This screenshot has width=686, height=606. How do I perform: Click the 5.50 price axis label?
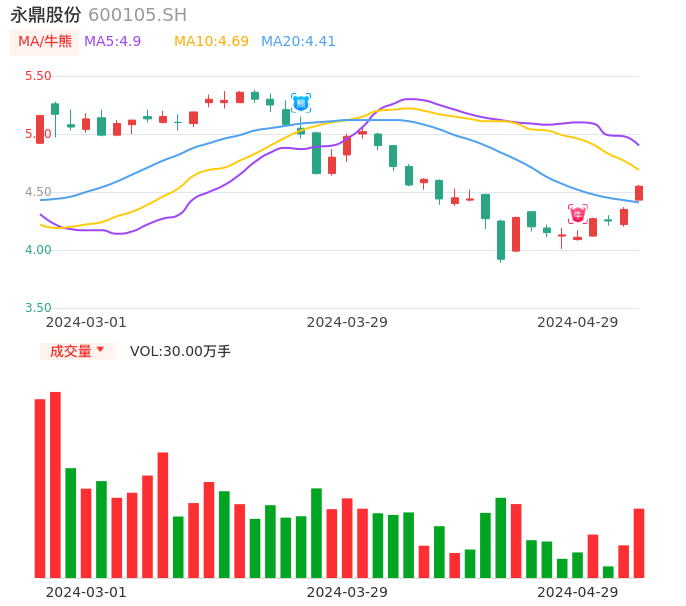(38, 76)
